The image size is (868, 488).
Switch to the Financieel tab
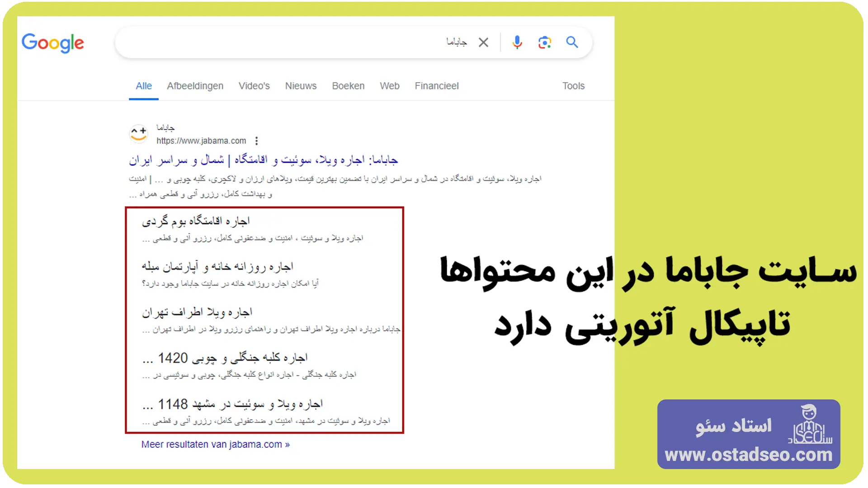click(437, 86)
